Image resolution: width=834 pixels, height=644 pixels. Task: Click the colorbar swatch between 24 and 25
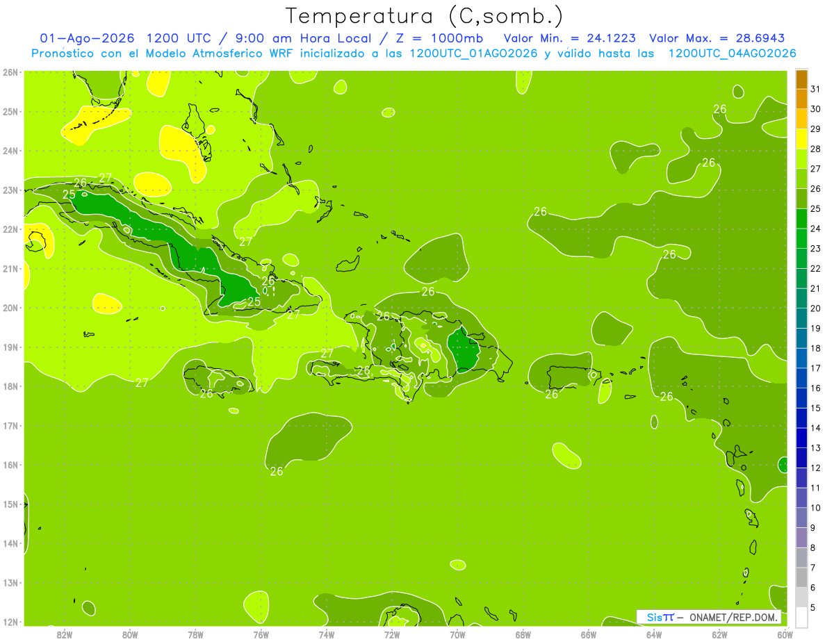[x=801, y=219]
